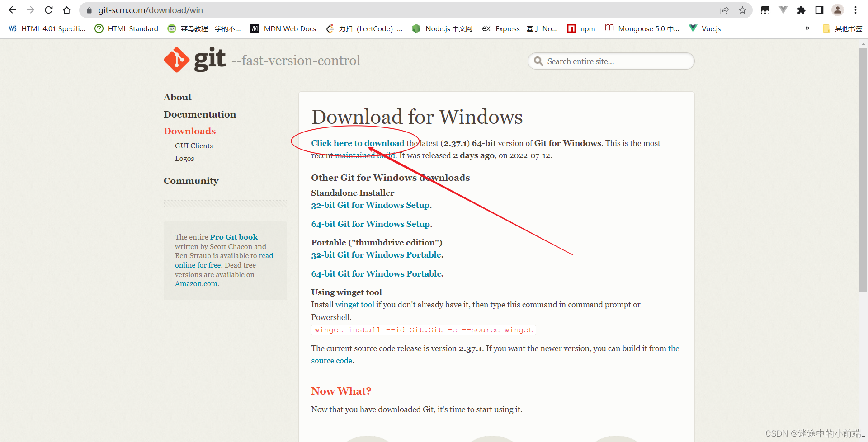Open the winget tool link

pos(355,305)
